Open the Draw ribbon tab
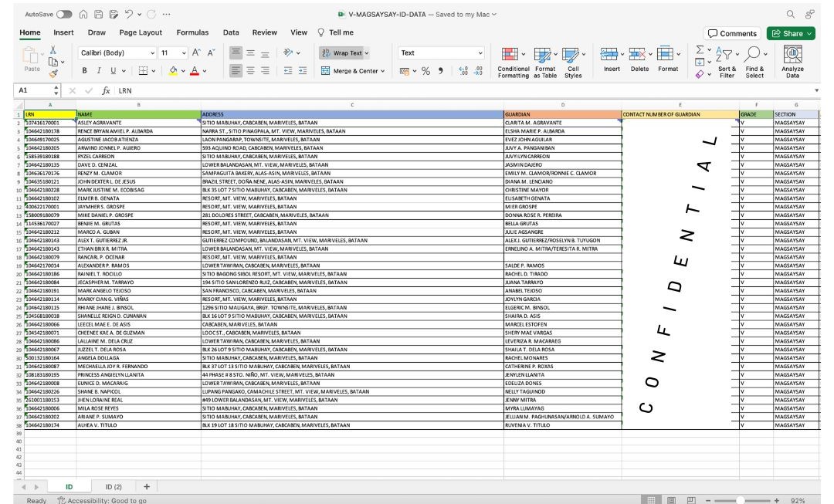Image resolution: width=834 pixels, height=504 pixels. (97, 32)
